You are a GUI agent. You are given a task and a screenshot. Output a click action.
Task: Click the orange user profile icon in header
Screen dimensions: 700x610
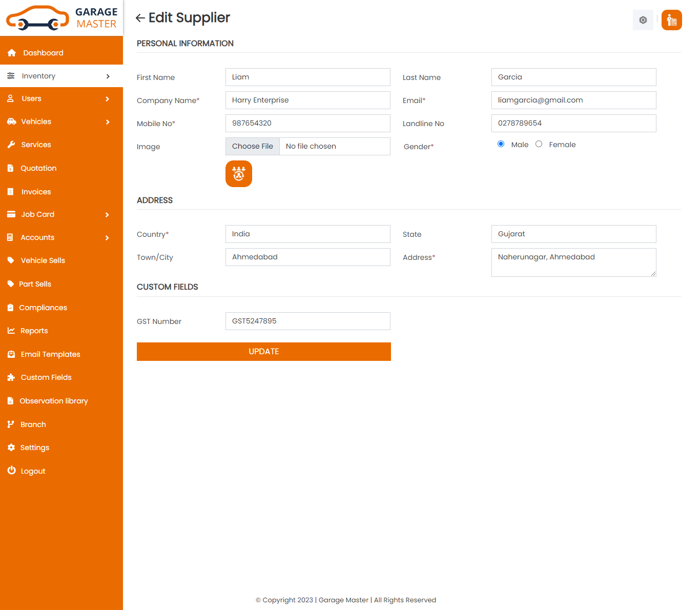tap(671, 21)
